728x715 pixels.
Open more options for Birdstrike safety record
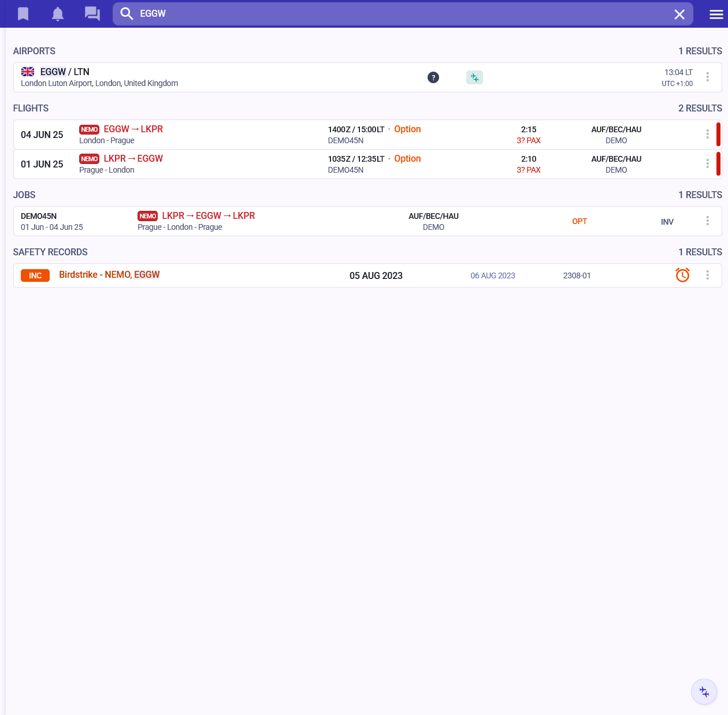[707, 275]
